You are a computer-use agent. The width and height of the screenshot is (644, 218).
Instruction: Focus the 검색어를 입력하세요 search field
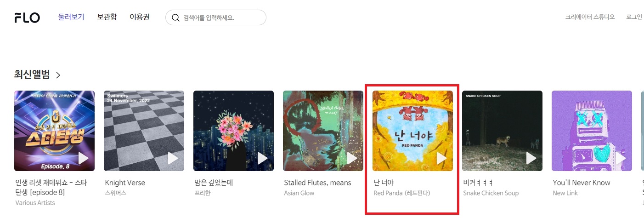216,17
